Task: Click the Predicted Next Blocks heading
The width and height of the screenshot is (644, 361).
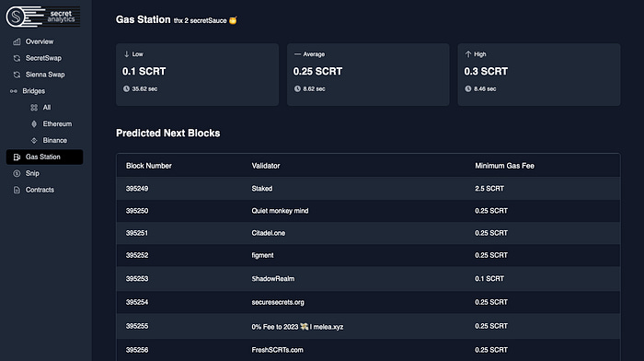Action: click(168, 133)
